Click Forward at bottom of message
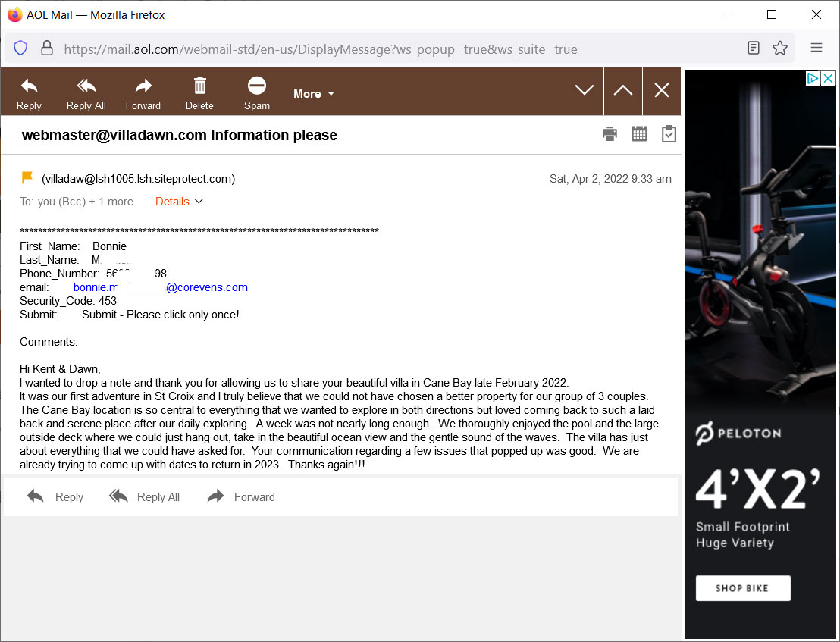 click(241, 497)
